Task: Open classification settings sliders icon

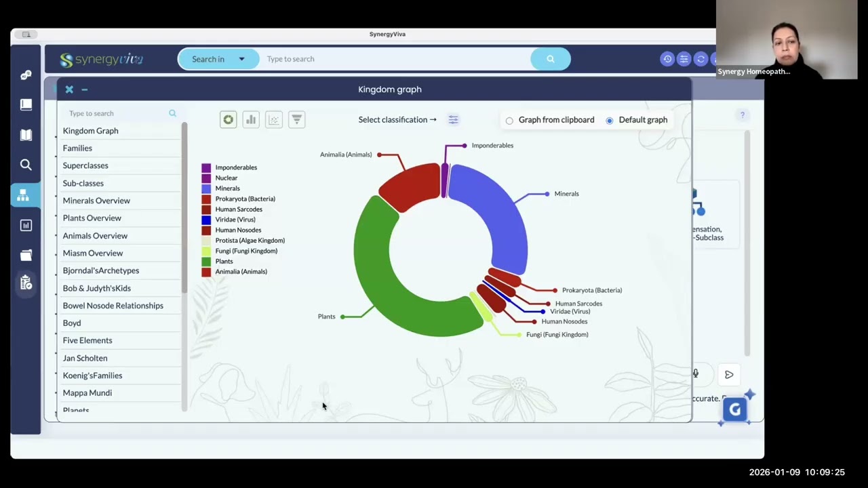Action: click(453, 120)
